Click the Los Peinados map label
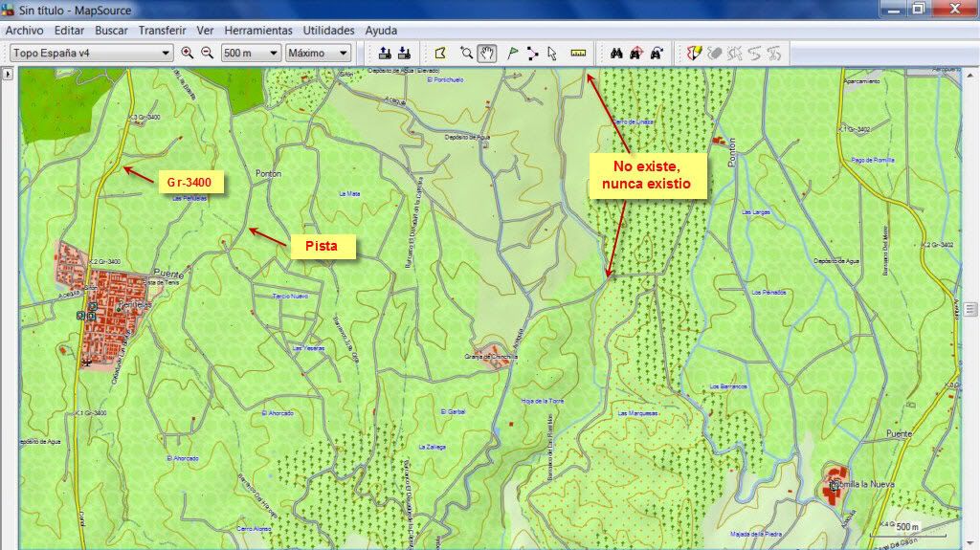This screenshot has width=980, height=550. tap(768, 292)
